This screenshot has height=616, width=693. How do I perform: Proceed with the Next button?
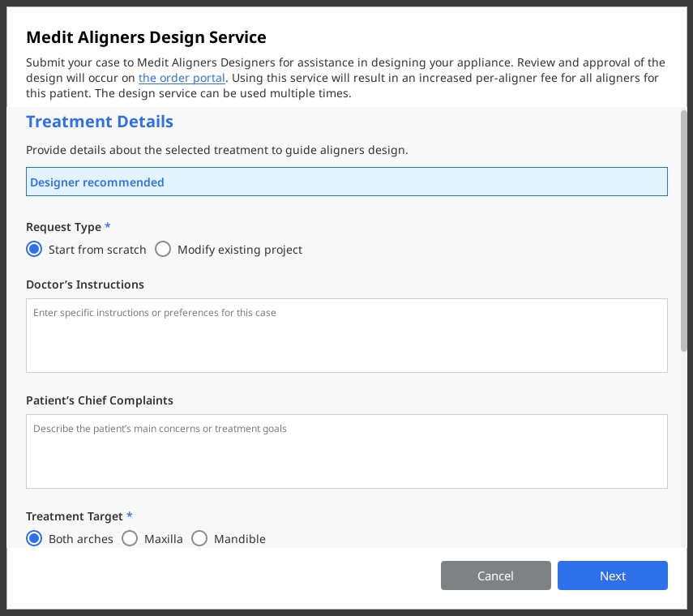coord(613,575)
